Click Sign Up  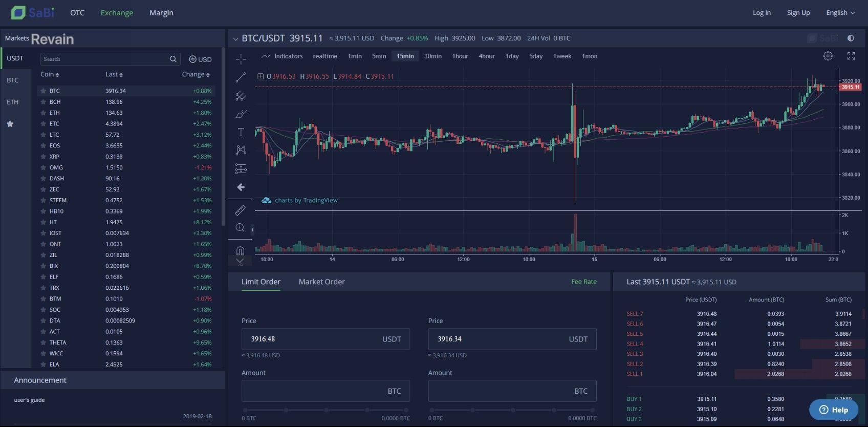tap(798, 13)
